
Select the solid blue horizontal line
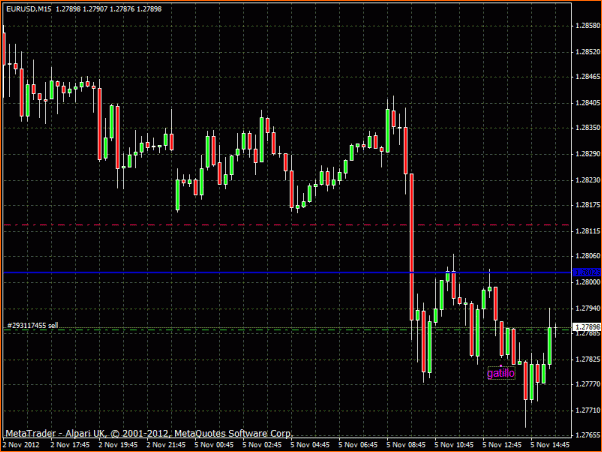click(287, 272)
